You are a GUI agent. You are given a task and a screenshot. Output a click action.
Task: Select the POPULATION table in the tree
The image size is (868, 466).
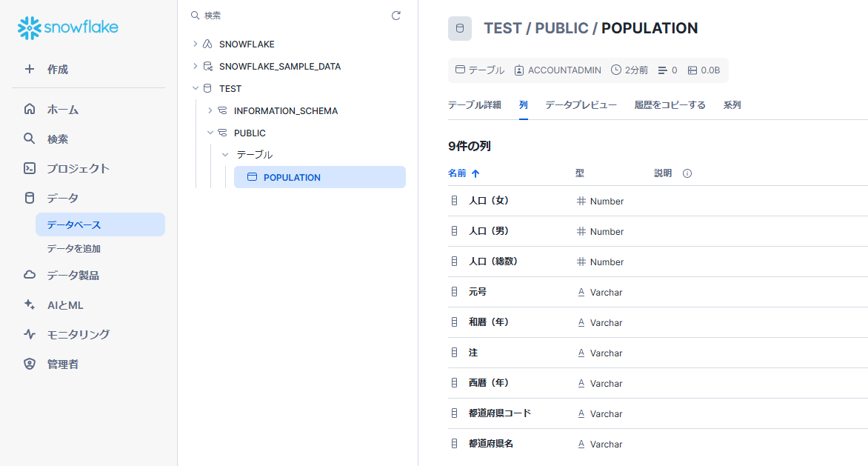(319, 177)
